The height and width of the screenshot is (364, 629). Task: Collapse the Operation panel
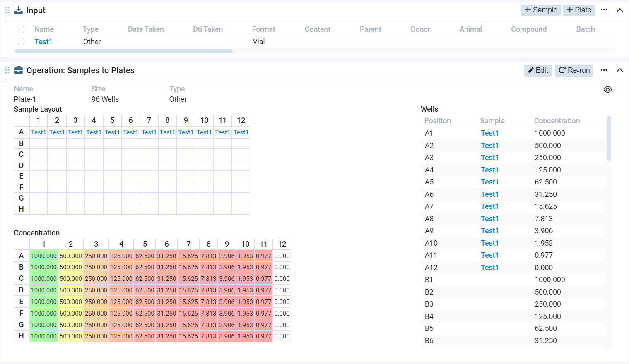(619, 70)
